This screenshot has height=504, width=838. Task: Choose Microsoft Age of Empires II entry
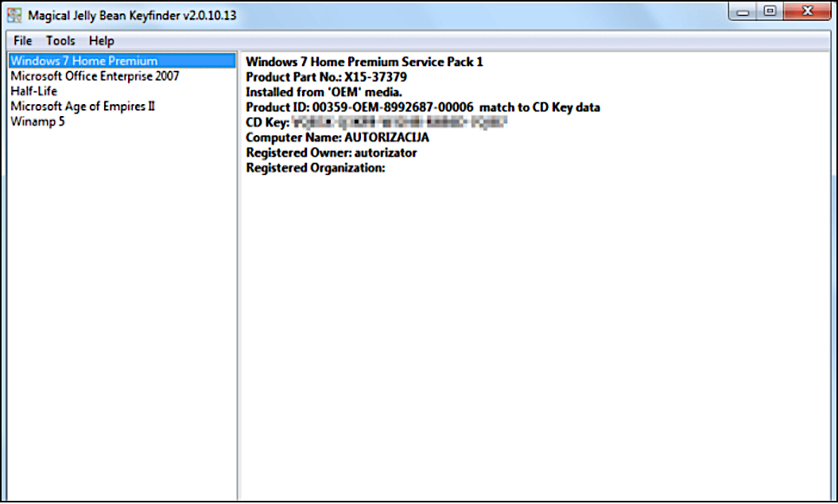click(x=83, y=107)
